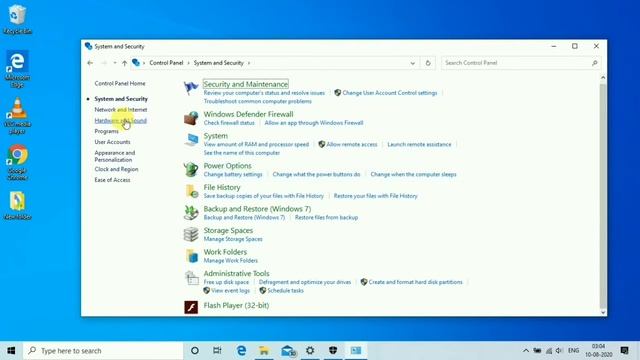Click View amount of RAM and processor speed
Viewport: 640px width, 360px height.
(256, 144)
